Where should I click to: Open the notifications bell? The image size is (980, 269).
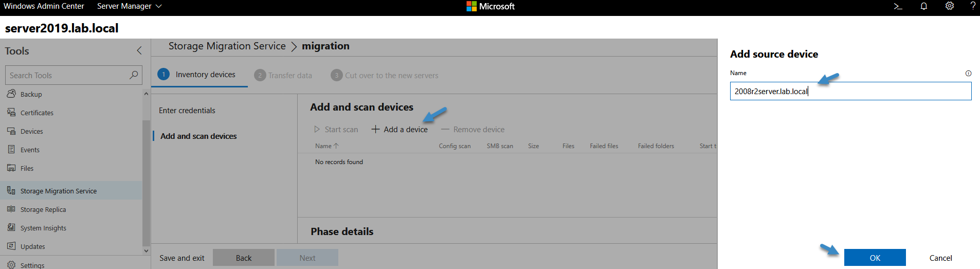click(924, 6)
